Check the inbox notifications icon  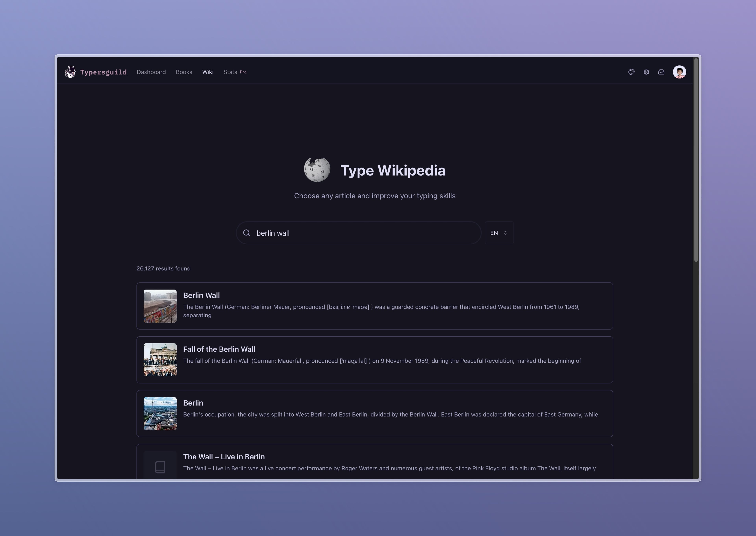point(661,72)
